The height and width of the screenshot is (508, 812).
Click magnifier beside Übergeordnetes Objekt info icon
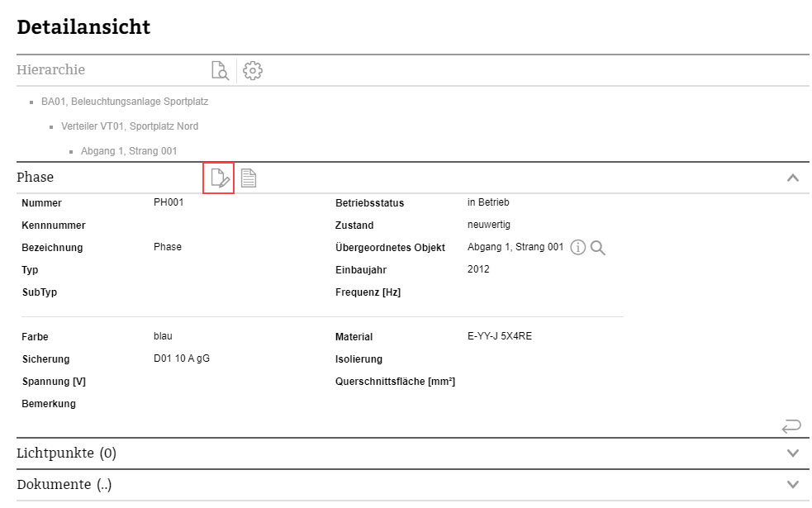pyautogui.click(x=599, y=248)
